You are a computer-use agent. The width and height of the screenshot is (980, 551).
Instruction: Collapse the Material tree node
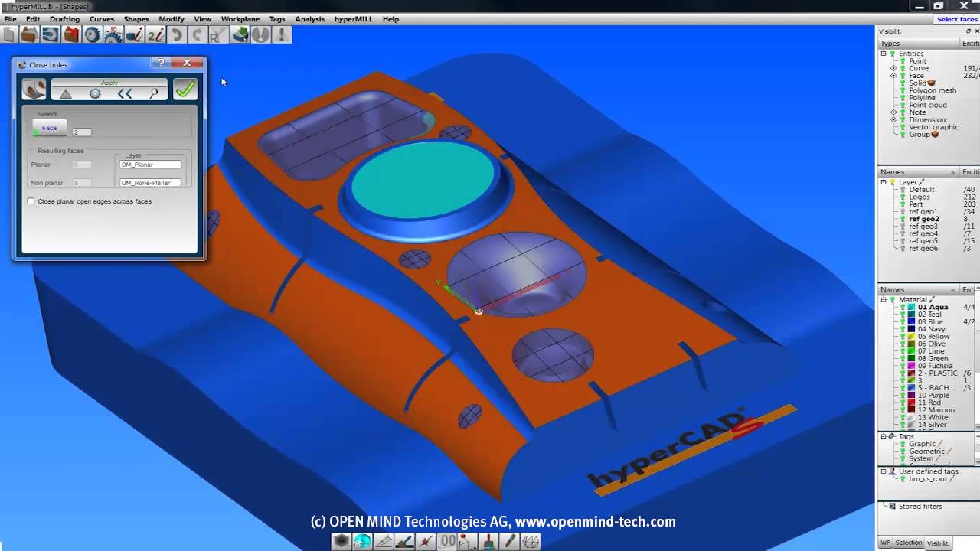[884, 300]
